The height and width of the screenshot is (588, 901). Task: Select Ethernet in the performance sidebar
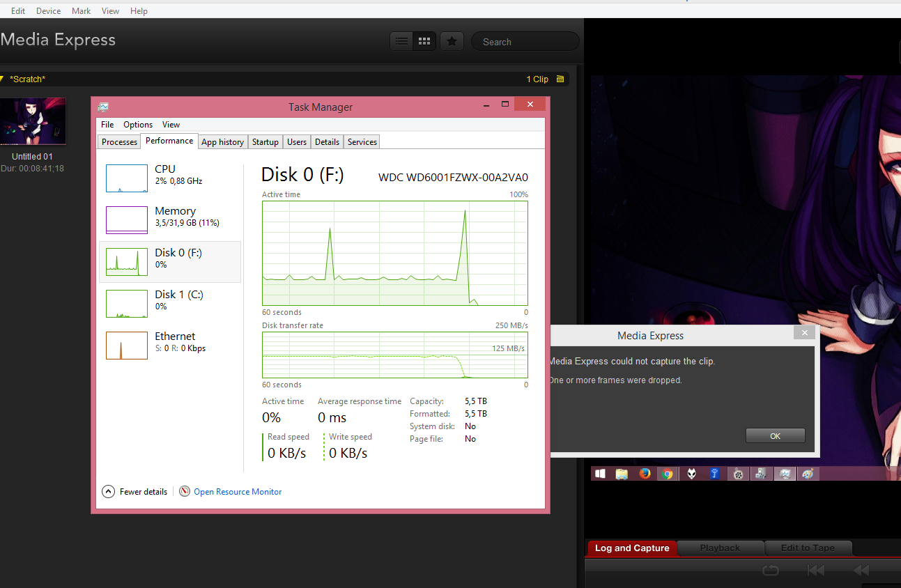tap(170, 345)
